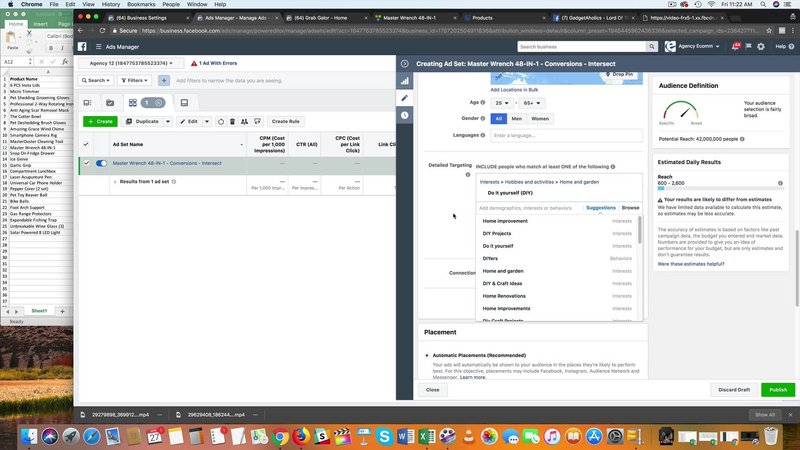The image size is (800, 450).
Task: Add a filter with the plus button
Action: 164,80
